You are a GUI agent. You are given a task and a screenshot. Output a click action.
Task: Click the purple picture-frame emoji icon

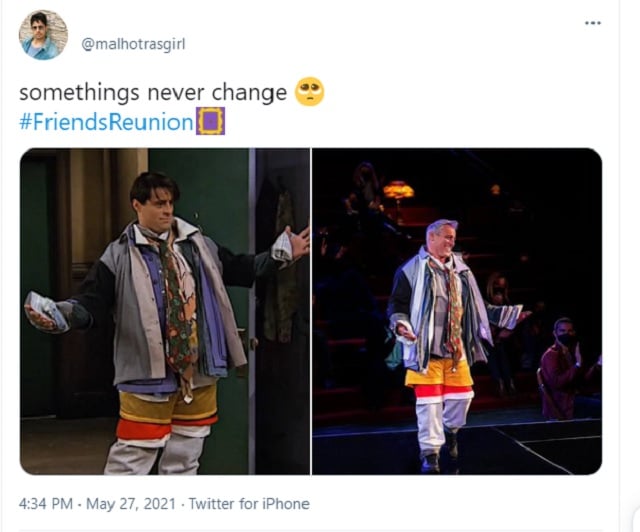[211, 121]
